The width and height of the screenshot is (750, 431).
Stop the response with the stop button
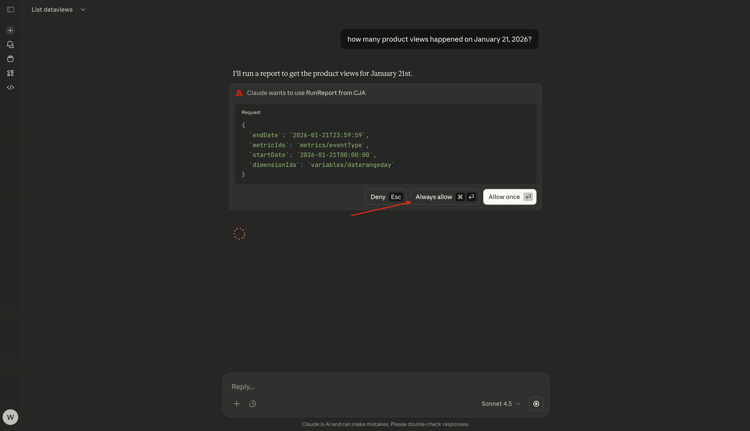click(536, 404)
